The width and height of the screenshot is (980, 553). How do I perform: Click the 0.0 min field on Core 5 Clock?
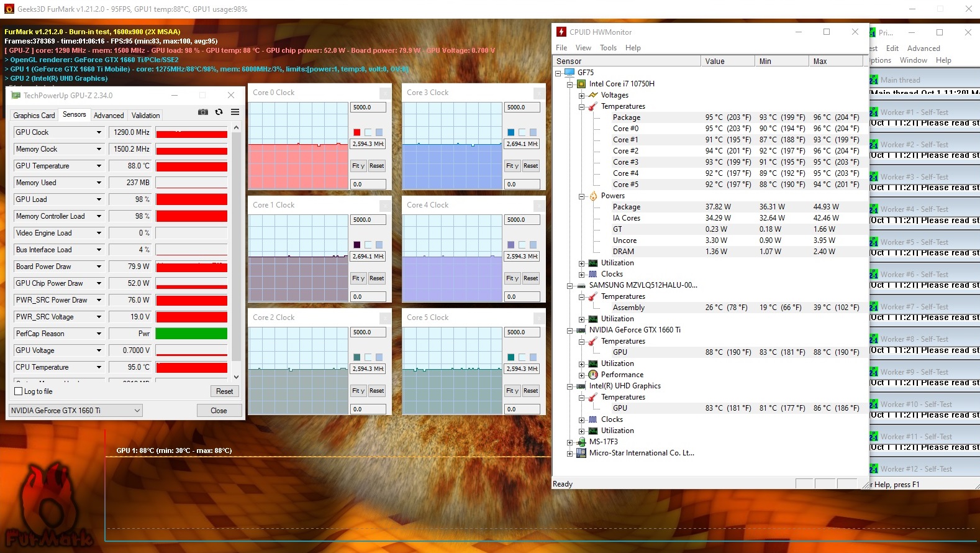[x=522, y=409]
